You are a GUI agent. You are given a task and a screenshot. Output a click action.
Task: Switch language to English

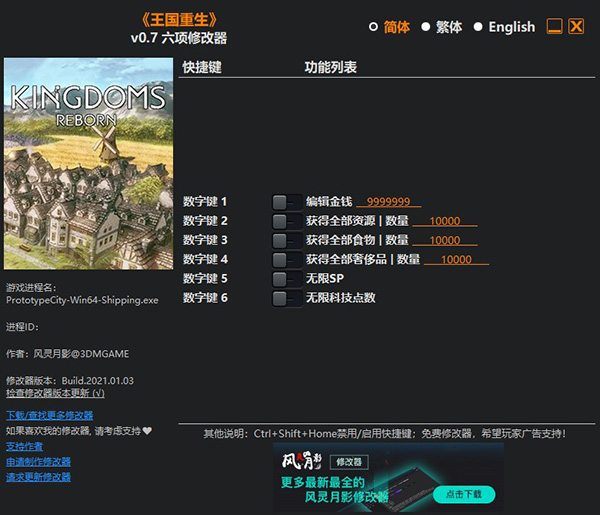[478, 27]
